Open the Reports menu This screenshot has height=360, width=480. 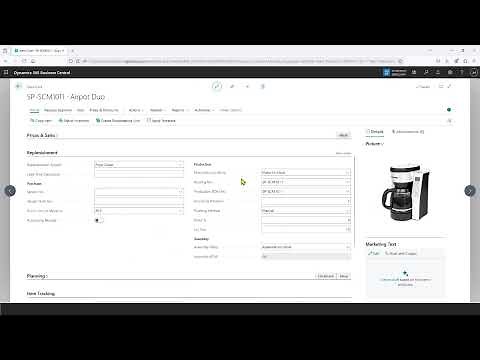(x=180, y=110)
